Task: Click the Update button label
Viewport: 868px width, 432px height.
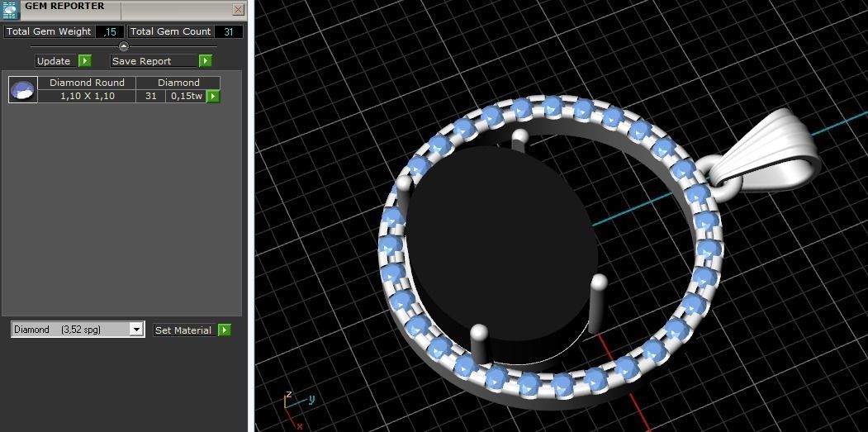Action: click(54, 61)
